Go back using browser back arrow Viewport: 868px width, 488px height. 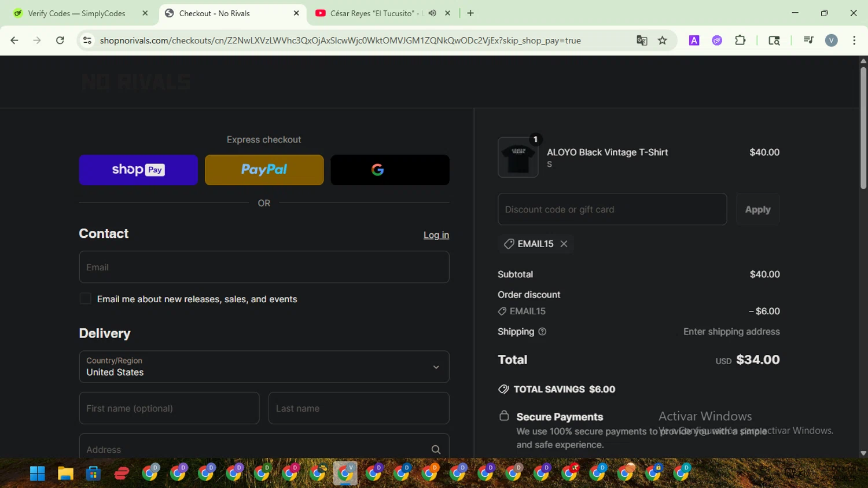coord(14,41)
